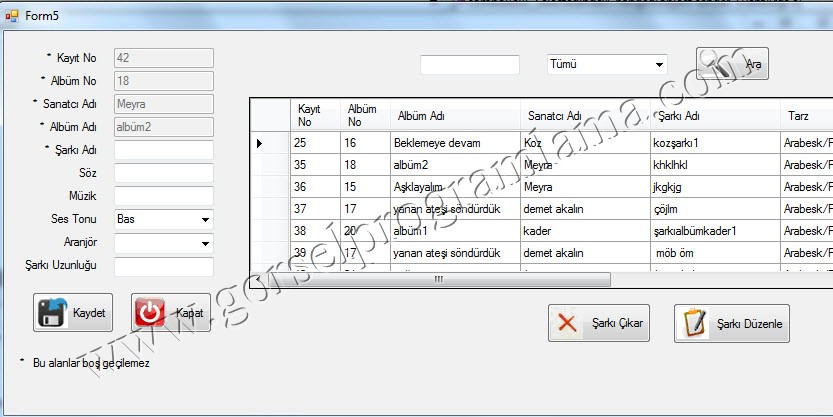Click the Form5 window icon
This screenshot has height=417, width=833.
[12, 16]
